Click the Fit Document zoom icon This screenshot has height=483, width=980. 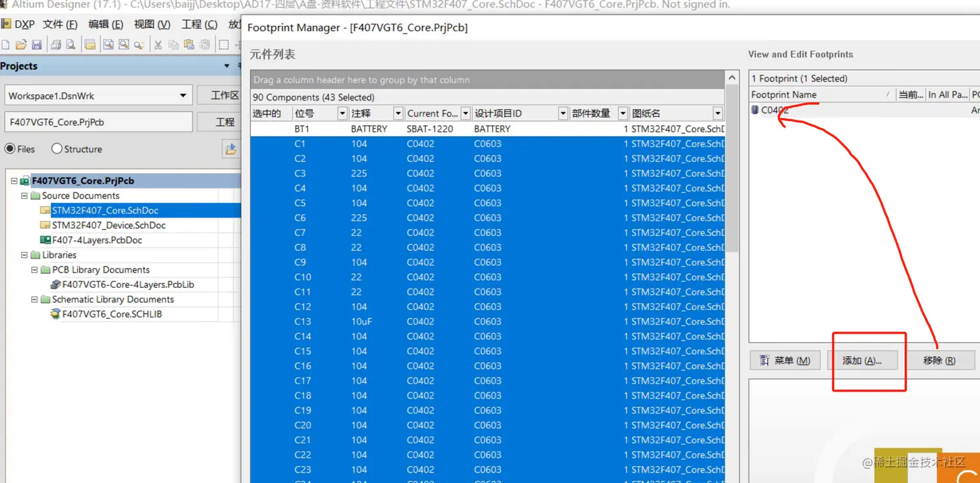coord(108,45)
